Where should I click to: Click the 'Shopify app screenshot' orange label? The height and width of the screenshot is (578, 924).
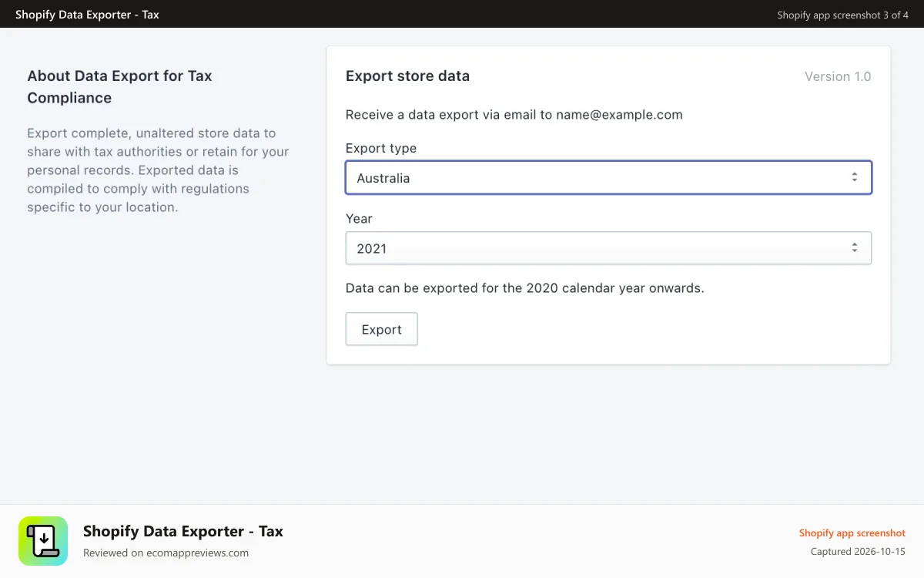coord(852,533)
